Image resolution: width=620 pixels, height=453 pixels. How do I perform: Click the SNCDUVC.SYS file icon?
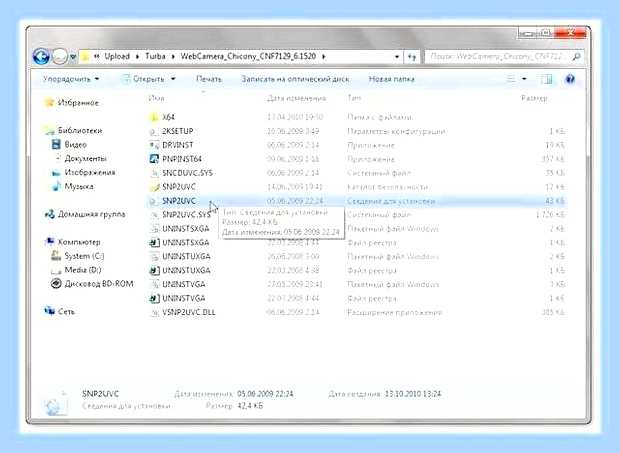click(154, 173)
